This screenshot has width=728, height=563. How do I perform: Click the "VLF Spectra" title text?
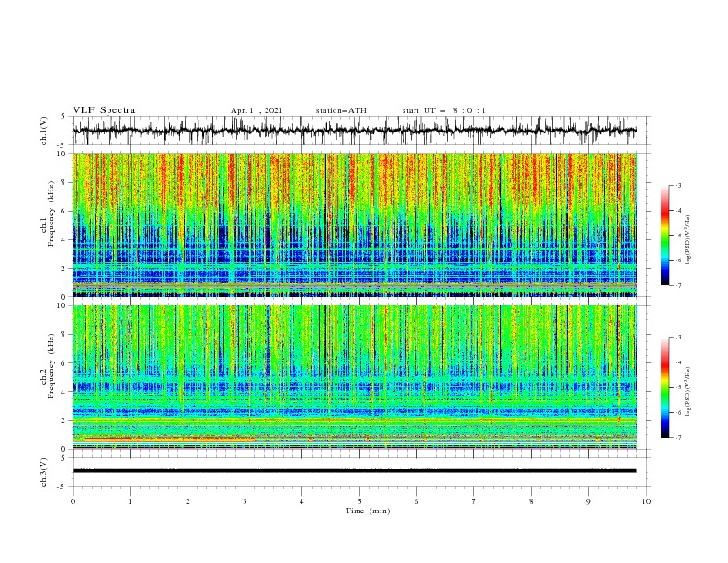104,110
